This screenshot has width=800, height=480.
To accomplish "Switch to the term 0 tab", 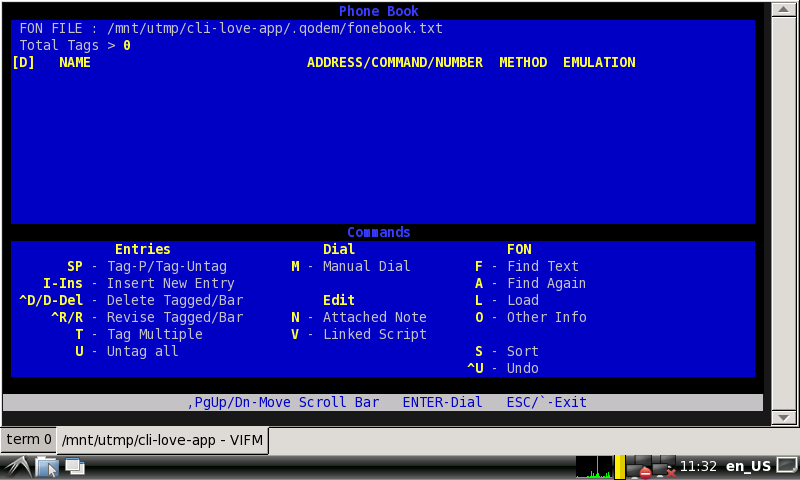I will point(29,440).
